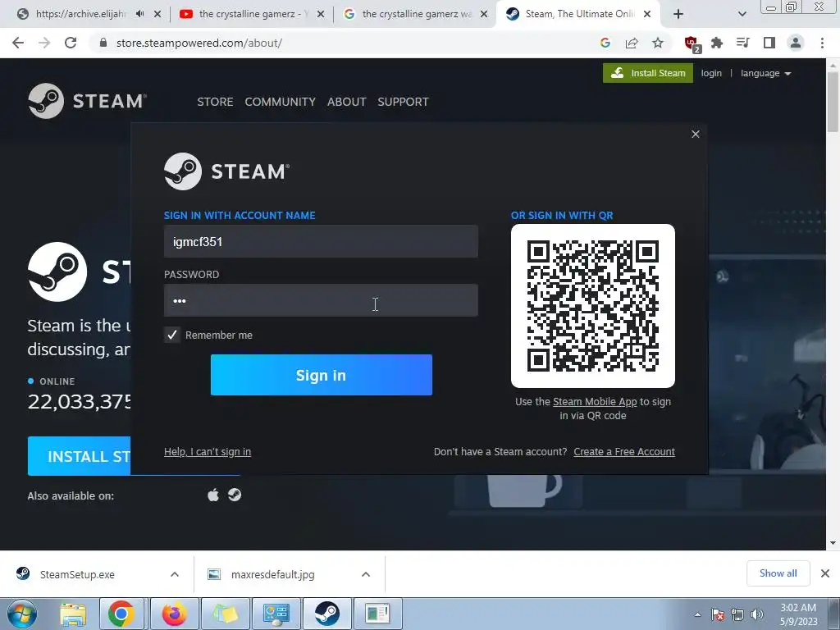Click the login link in header
This screenshot has height=630, width=840.
tap(711, 73)
